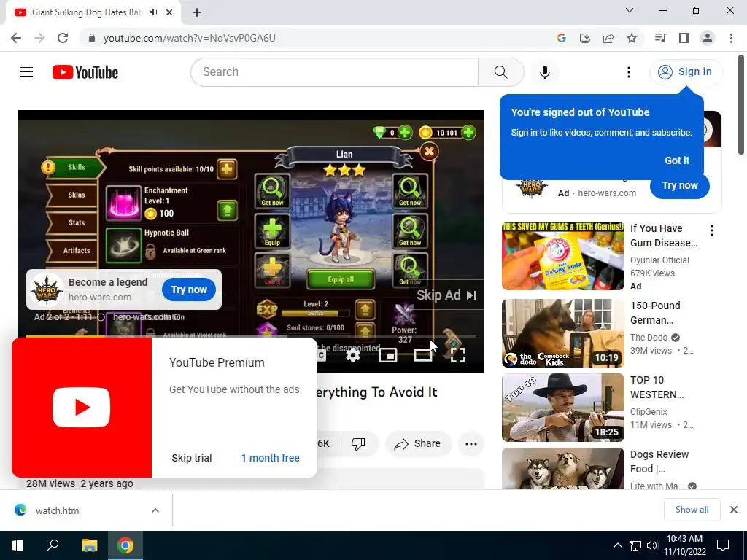This screenshot has height=560, width=747.
Task: Click the red YouTube Premium logo image
Action: click(82, 408)
